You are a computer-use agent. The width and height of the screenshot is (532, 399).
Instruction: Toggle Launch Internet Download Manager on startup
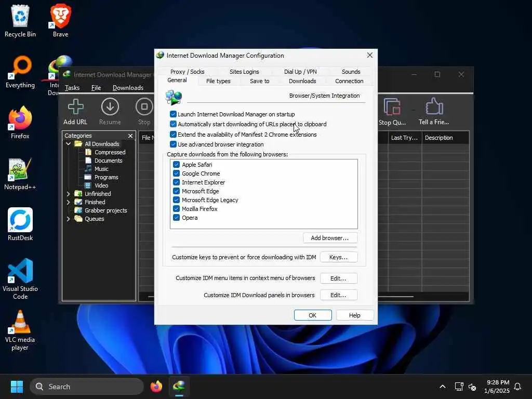[173, 114]
